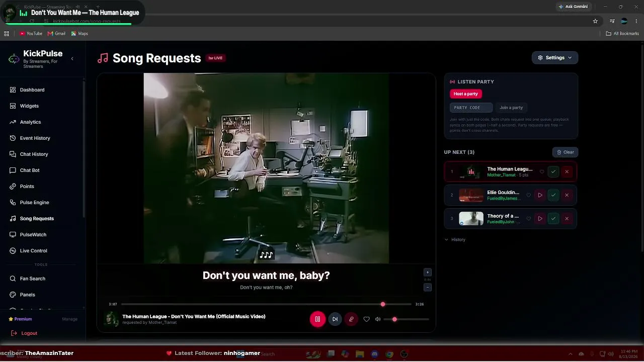Screen dimensions: 644x362
Task: Approve the Ellie Goulding request checkmark
Action: tap(553, 195)
